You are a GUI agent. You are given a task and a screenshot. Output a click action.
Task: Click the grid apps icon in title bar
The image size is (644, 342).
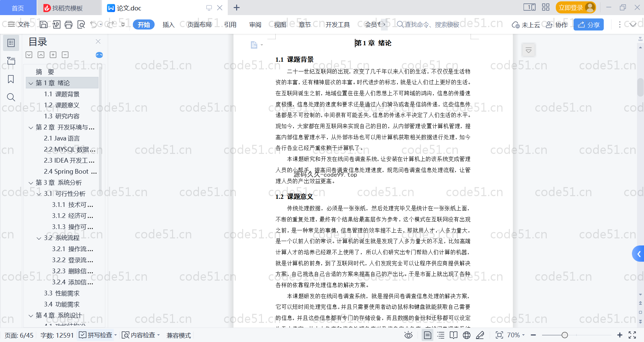[x=546, y=7]
